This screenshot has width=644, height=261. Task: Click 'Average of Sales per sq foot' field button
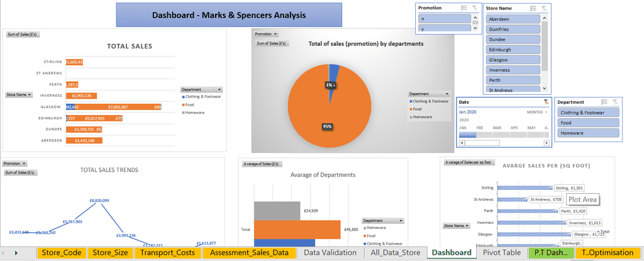pyautogui.click(x=469, y=162)
